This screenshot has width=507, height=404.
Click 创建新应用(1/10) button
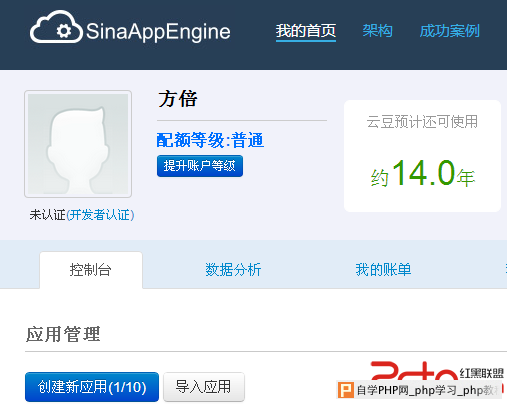[x=92, y=387]
